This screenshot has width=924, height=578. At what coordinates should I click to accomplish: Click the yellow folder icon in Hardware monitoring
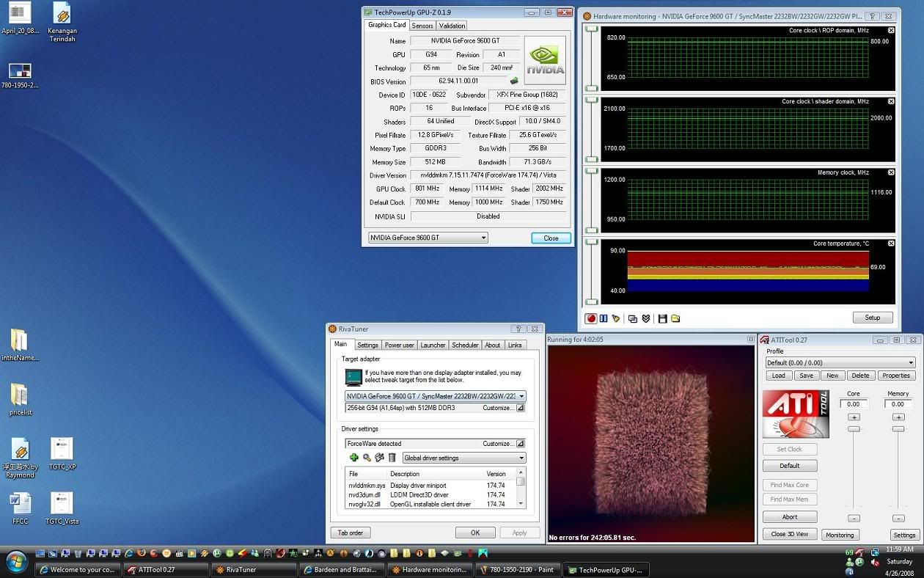tap(675, 318)
